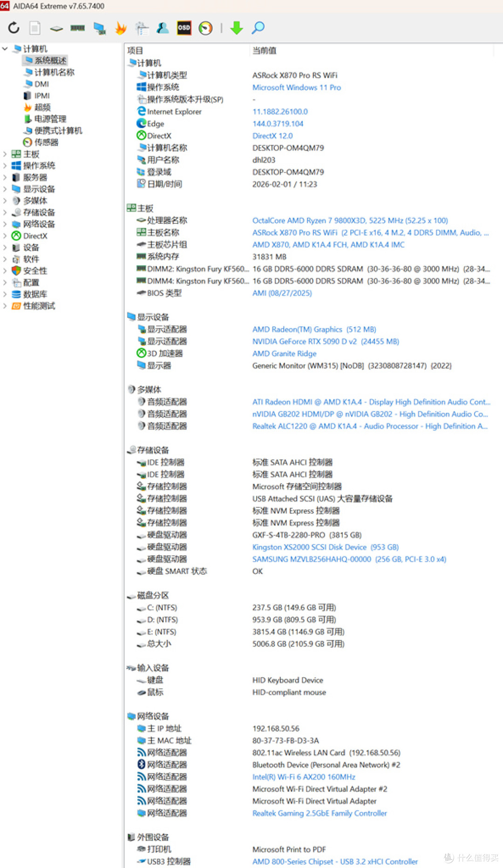This screenshot has width=503, height=868.
Task: Open the AMD Granite Ridge link
Action: point(284,353)
